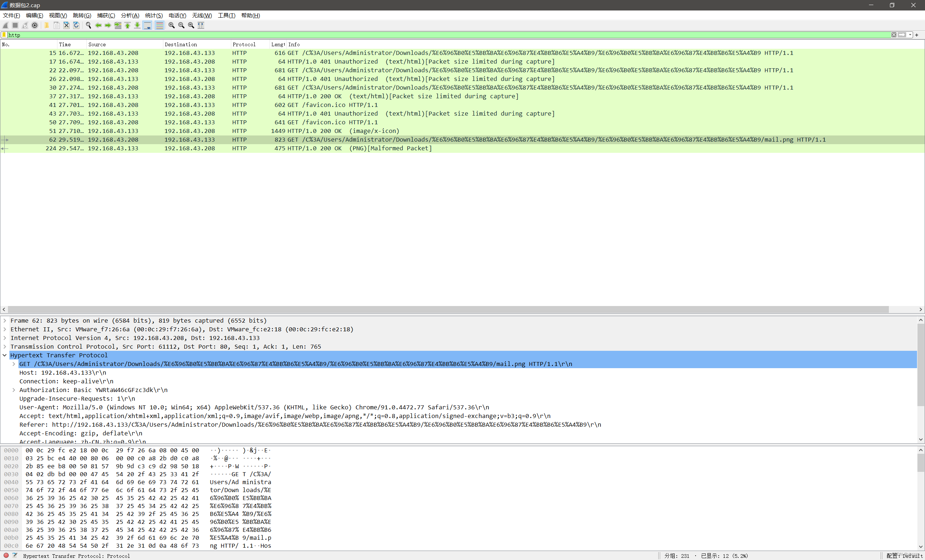
Task: Clear the http display filter
Action: 894,35
